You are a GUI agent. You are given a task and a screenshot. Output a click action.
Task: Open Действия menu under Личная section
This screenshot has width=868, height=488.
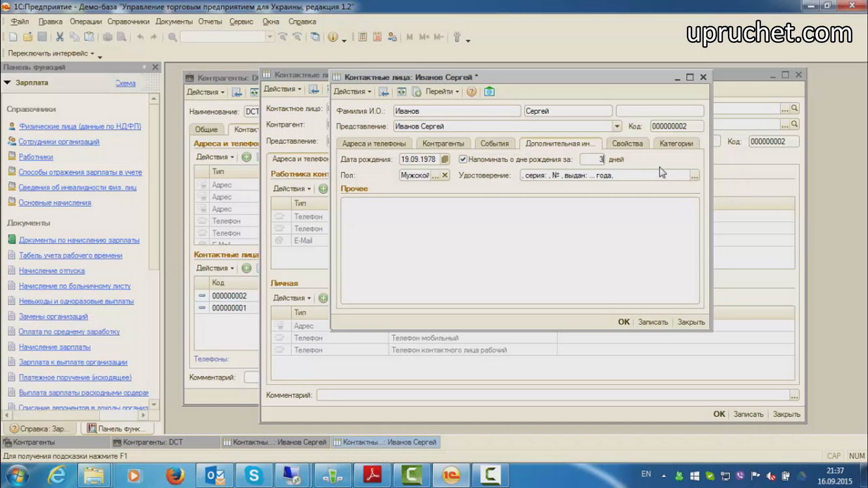tap(292, 298)
